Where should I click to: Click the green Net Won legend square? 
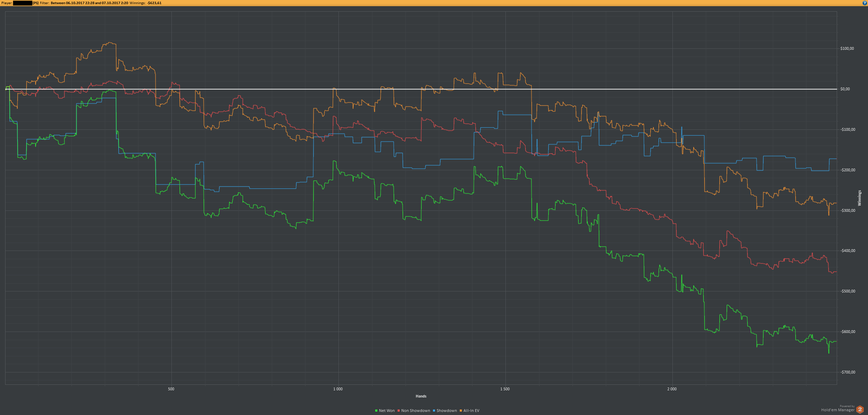(376, 411)
